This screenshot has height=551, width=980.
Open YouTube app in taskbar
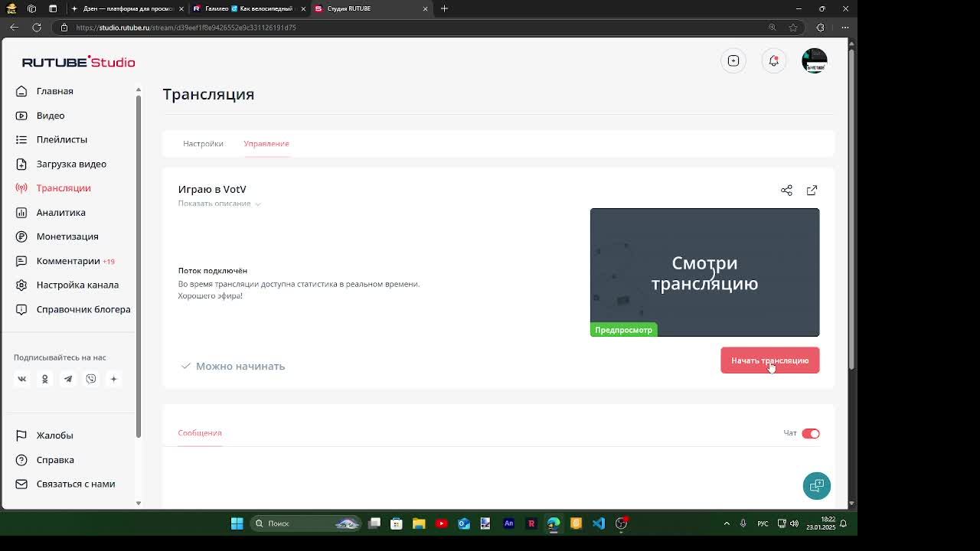(442, 523)
